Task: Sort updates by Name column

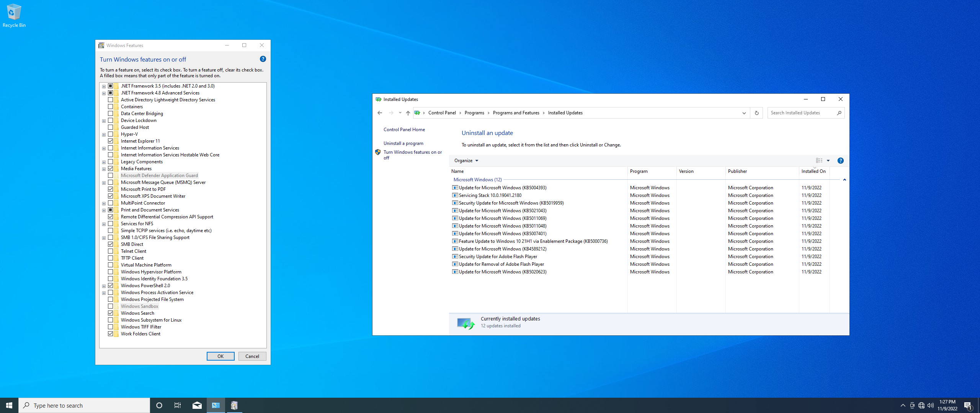Action: (x=538, y=171)
